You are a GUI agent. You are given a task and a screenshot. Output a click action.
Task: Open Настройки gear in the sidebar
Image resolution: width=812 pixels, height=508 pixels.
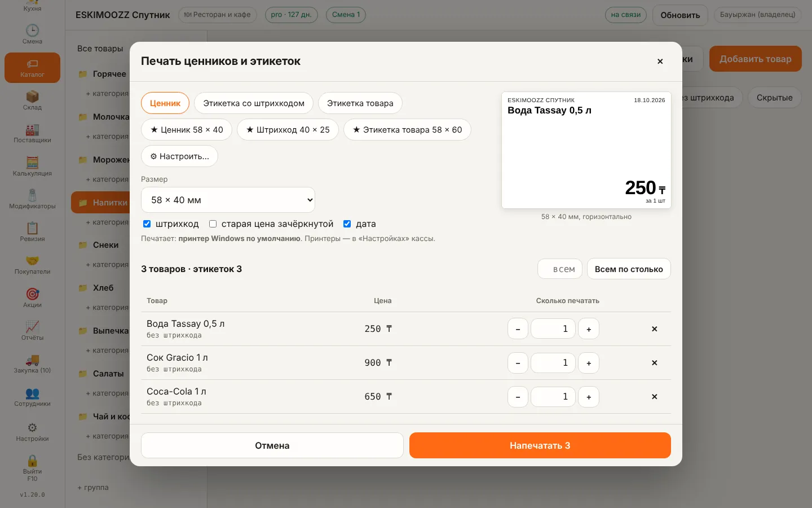pyautogui.click(x=32, y=432)
